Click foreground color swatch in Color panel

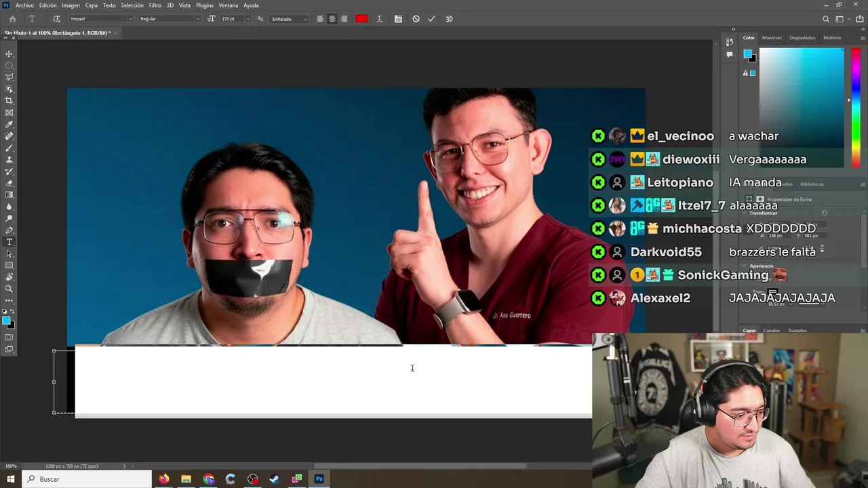click(747, 54)
